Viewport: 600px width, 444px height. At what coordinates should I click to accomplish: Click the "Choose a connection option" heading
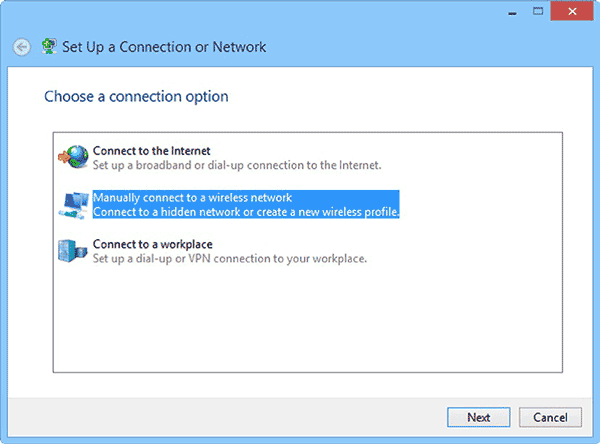click(x=136, y=97)
